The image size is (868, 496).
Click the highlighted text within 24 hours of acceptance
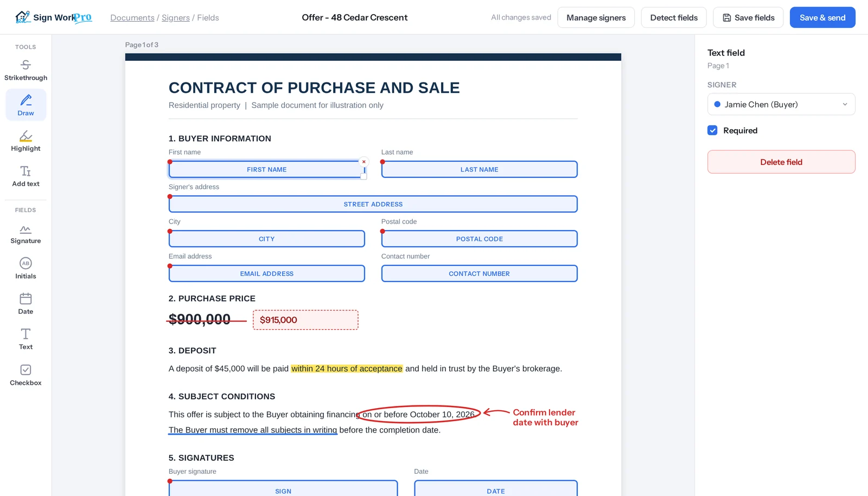point(347,368)
